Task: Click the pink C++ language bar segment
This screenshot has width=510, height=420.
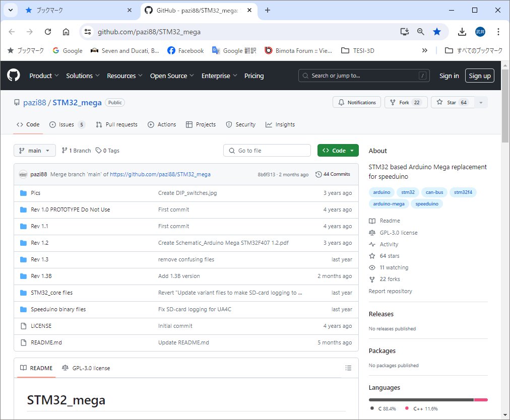Action: (x=481, y=400)
